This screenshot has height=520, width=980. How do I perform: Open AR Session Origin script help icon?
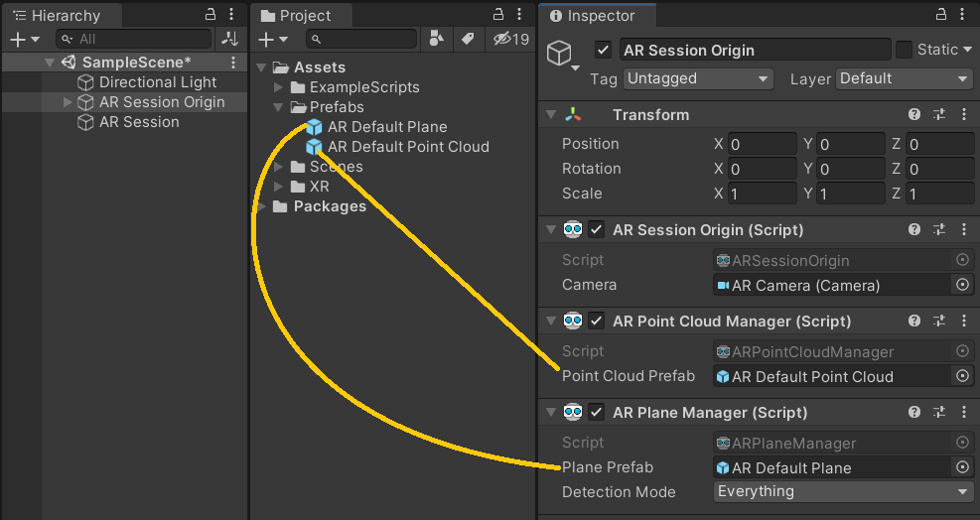(x=914, y=229)
